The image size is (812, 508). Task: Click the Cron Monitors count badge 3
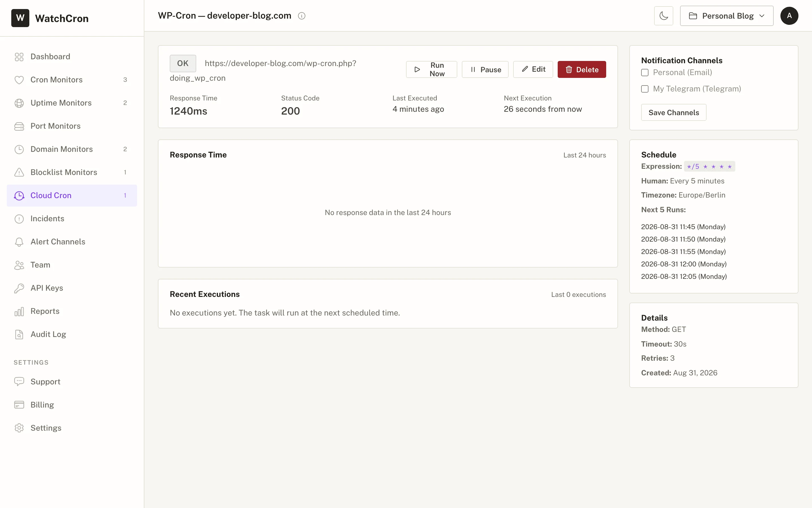point(125,80)
